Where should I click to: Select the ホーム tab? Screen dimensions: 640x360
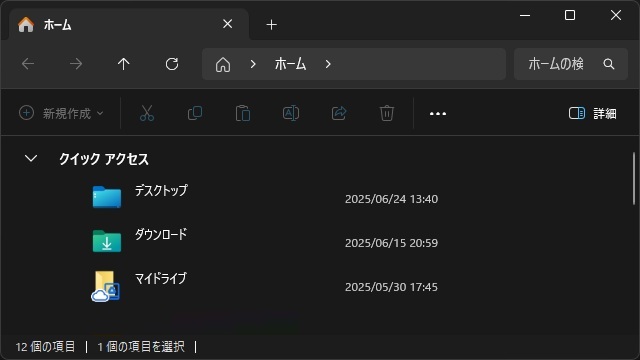tap(129, 24)
